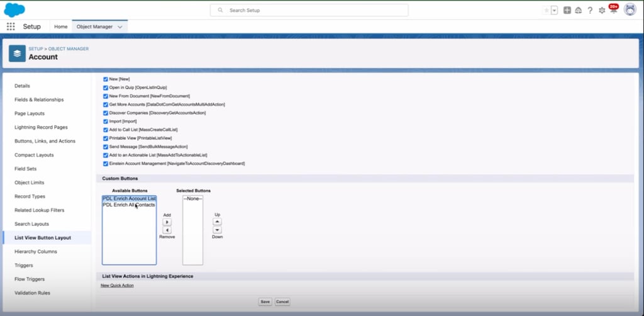Image resolution: width=644 pixels, height=316 pixels.
Task: Uncheck the Open in Quip checkbox
Action: point(106,87)
